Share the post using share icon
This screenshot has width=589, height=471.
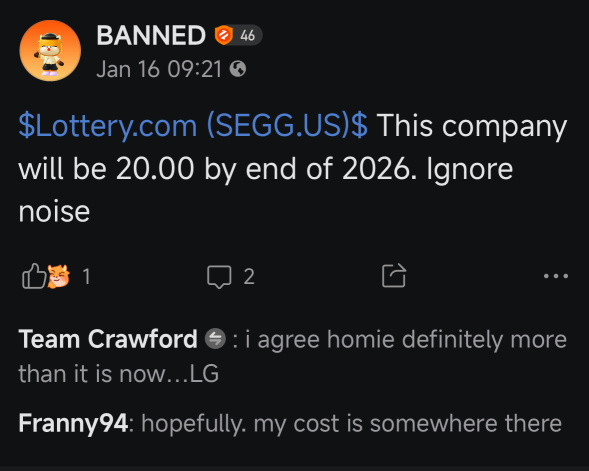click(394, 276)
